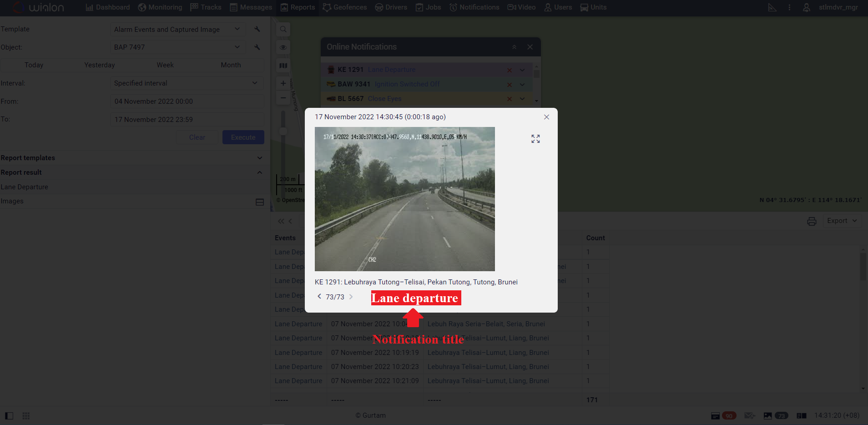Delete the KE 1291 notification with red X

coord(510,70)
